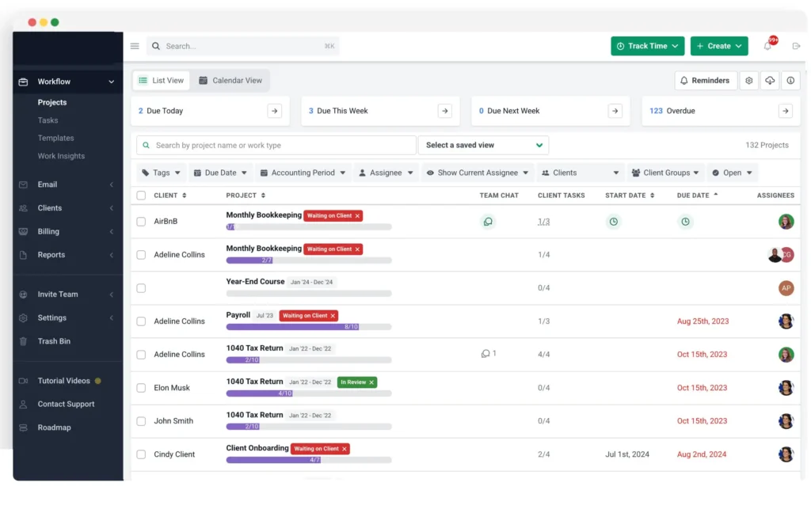This screenshot has height=532, width=811.
Task: Click the top global Search field
Action: 243,46
